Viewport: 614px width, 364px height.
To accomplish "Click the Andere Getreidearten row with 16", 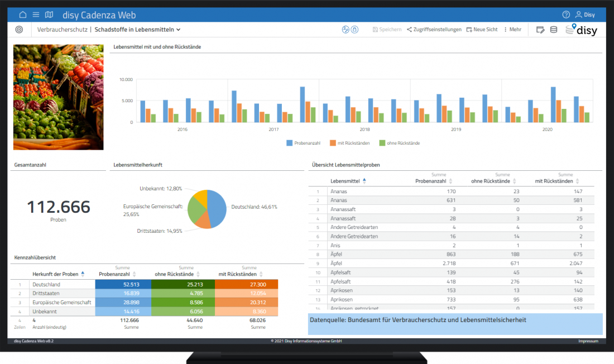I will coord(451,236).
